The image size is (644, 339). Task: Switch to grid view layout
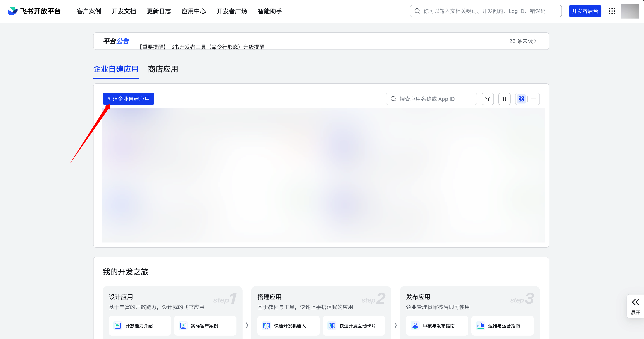(521, 99)
